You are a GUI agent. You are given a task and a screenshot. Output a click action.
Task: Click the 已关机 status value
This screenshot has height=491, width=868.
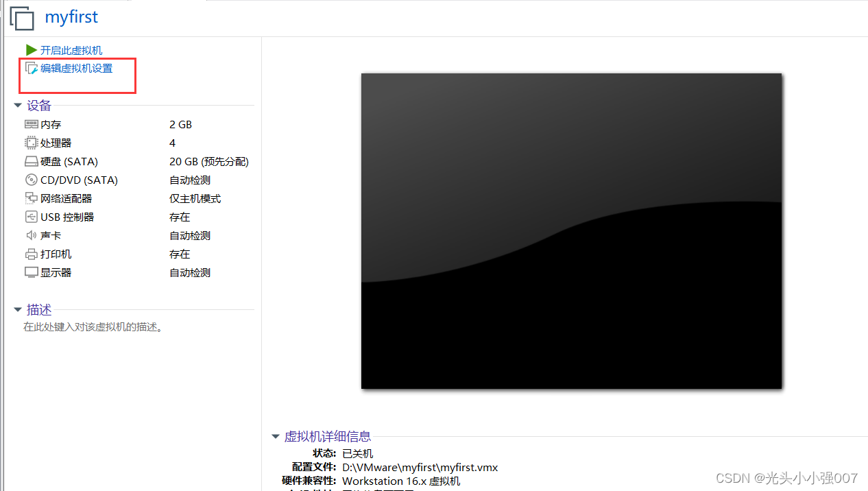click(x=358, y=453)
